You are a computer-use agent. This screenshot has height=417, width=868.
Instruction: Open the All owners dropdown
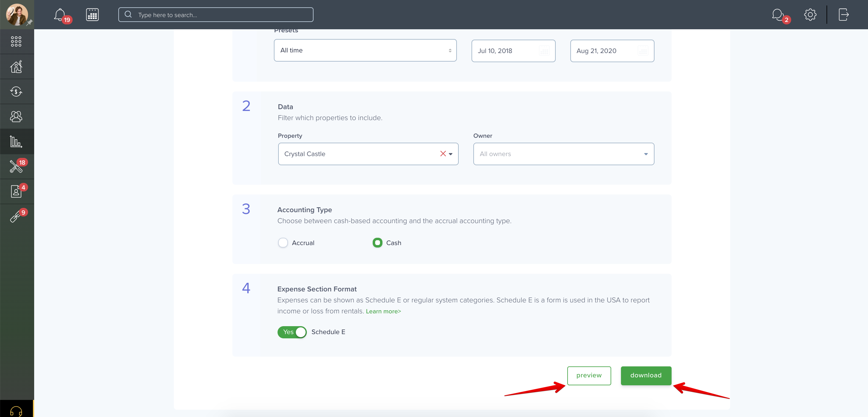(x=564, y=154)
